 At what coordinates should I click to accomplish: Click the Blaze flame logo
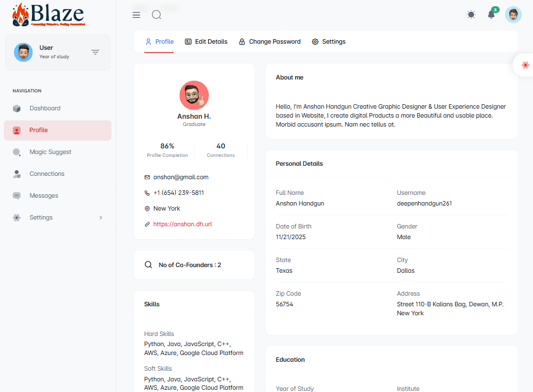pyautogui.click(x=49, y=15)
